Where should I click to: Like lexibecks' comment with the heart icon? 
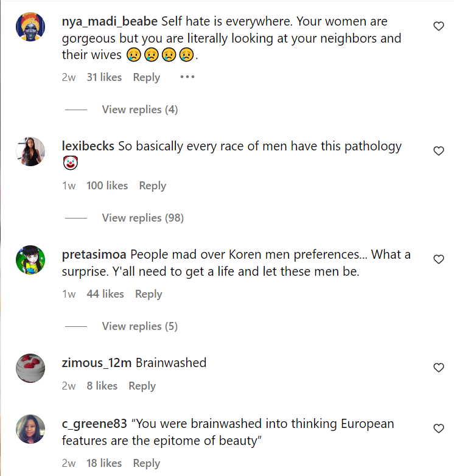click(x=438, y=151)
